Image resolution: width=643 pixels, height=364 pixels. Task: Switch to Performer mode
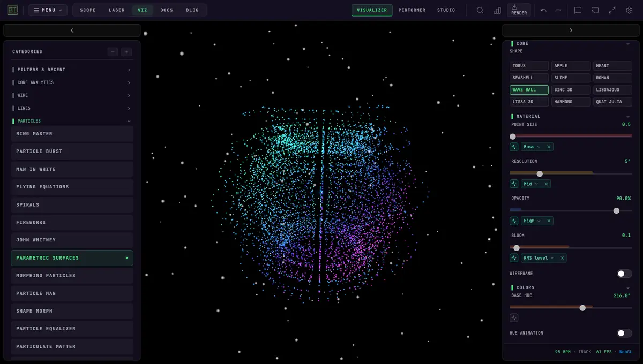(x=412, y=10)
